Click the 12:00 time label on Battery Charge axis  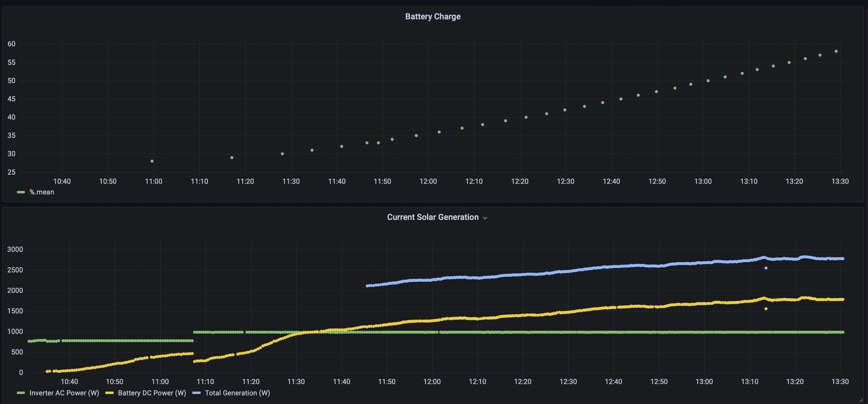pos(428,181)
